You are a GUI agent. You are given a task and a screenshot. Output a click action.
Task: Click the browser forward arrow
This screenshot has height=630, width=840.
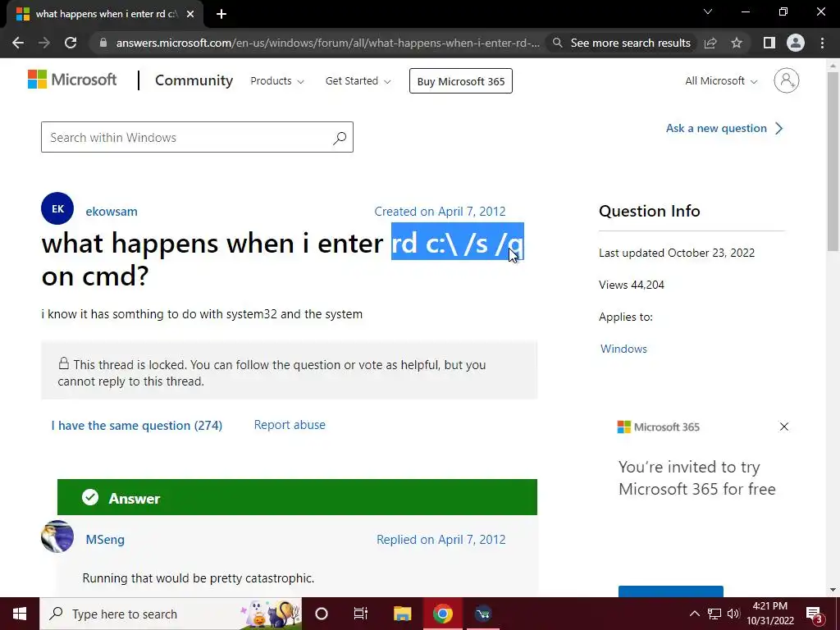(x=44, y=43)
